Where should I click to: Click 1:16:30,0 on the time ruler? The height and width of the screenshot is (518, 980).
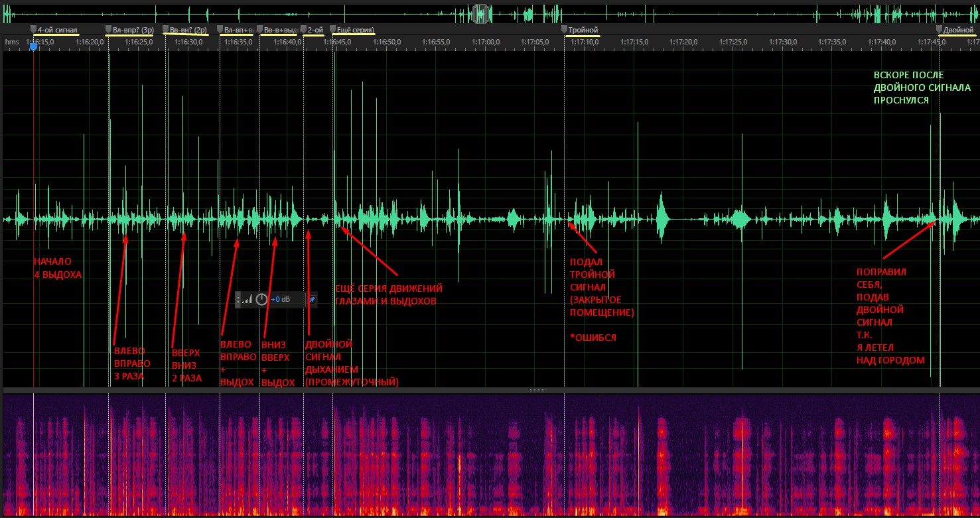click(x=188, y=42)
